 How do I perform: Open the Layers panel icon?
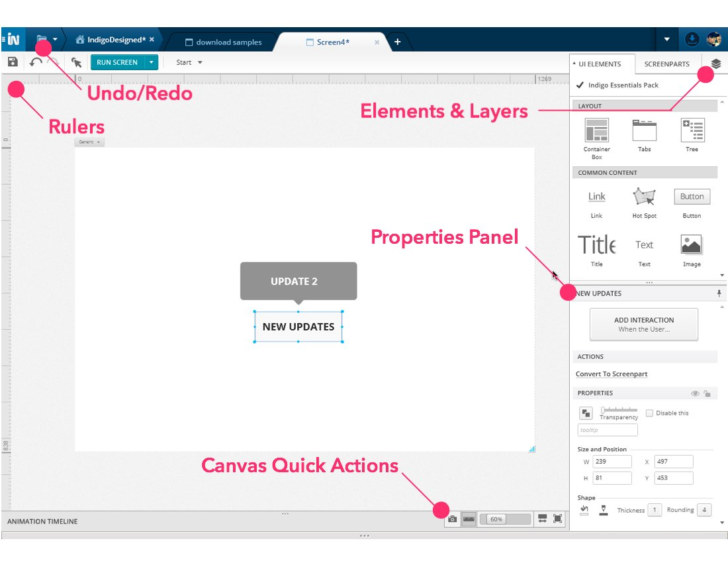pos(716,64)
